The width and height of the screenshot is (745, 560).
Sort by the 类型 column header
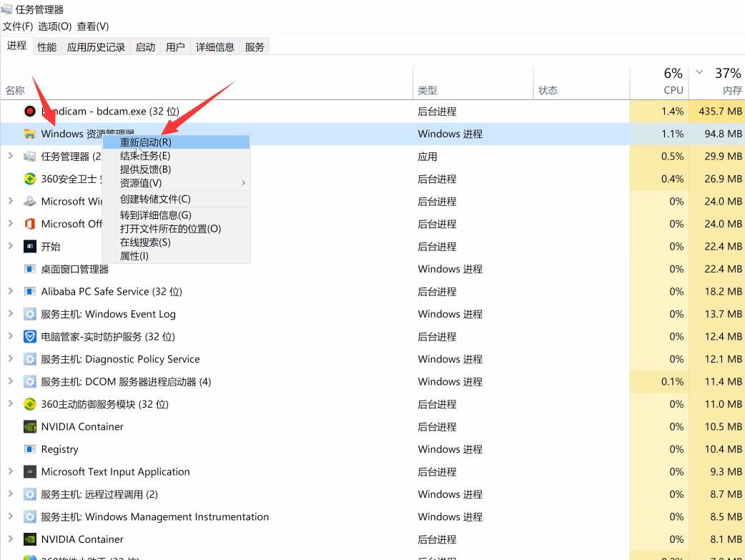[473, 83]
